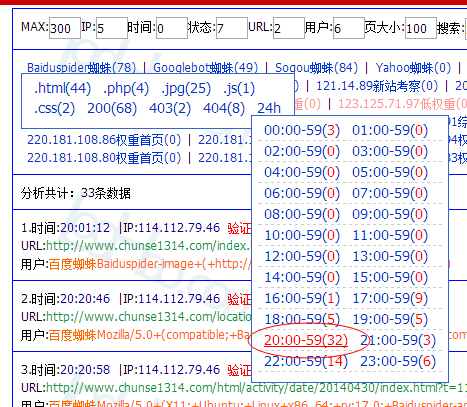
Task: Click 分析共计: 33条数据 summary text
Action: coord(76,193)
